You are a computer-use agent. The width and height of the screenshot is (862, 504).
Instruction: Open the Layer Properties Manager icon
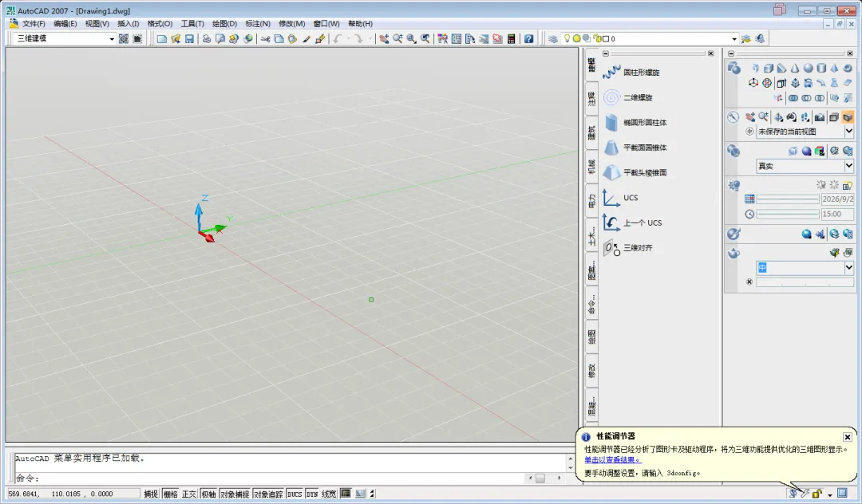click(x=553, y=39)
